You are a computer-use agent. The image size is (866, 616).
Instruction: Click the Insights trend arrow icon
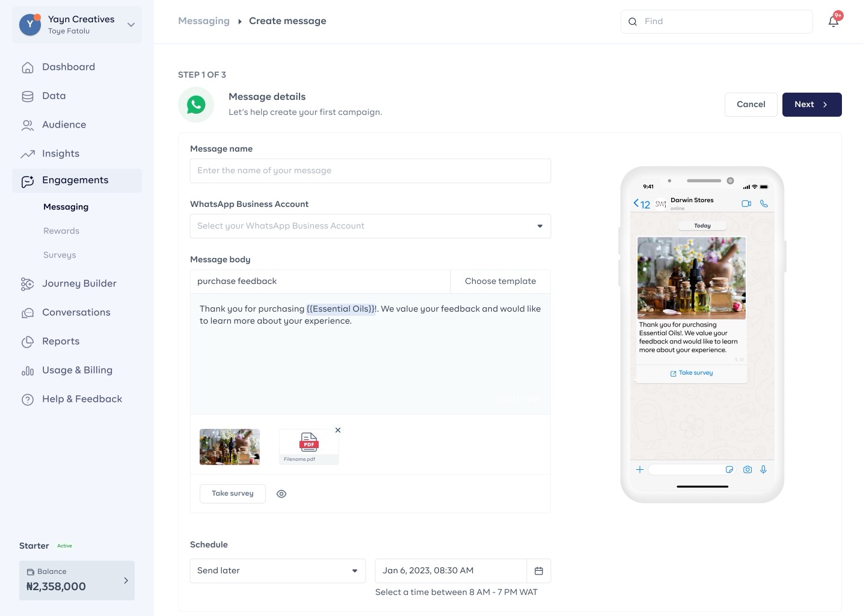pos(28,154)
